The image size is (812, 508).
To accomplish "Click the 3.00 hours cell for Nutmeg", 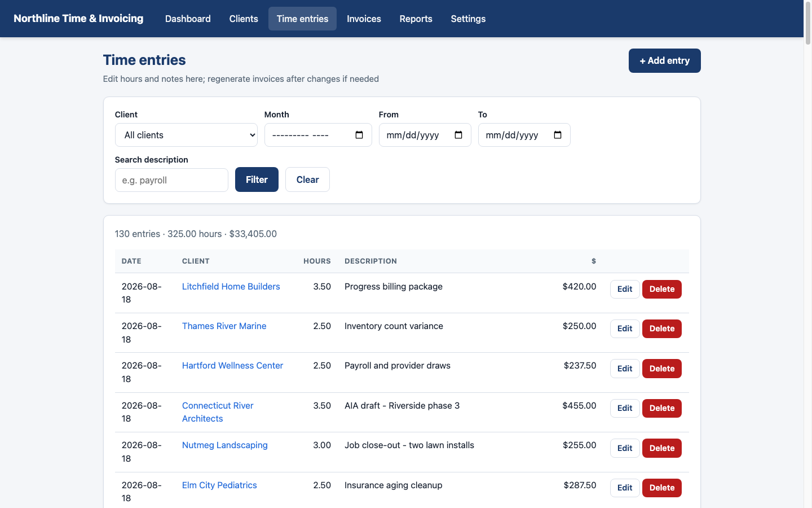I will click(x=322, y=445).
